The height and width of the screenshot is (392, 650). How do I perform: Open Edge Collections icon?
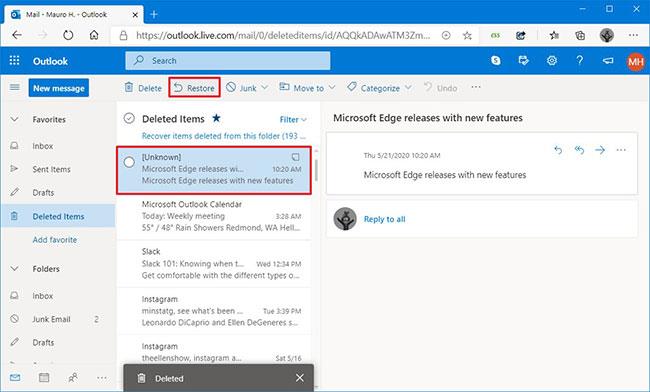pyautogui.click(x=580, y=36)
